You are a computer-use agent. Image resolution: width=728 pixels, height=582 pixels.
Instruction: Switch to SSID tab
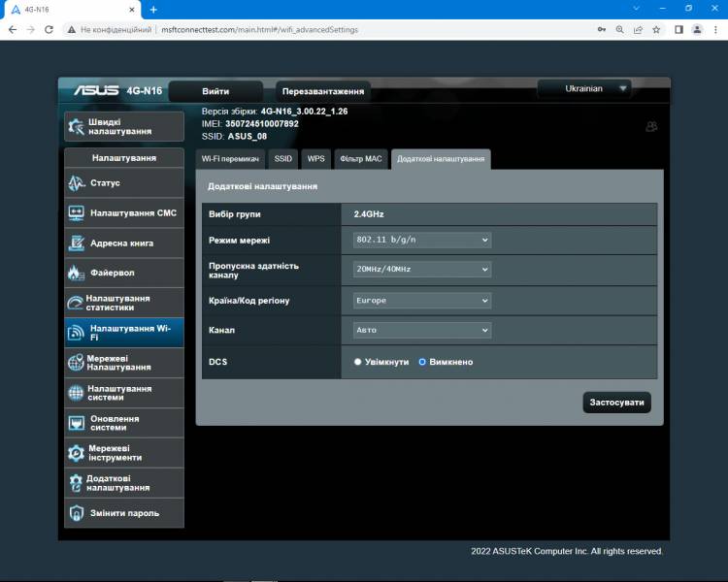[x=282, y=159]
